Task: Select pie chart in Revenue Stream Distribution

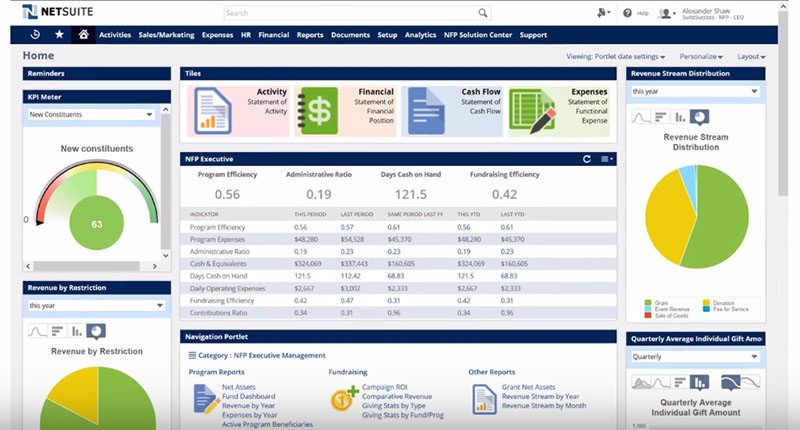Action: (x=699, y=117)
